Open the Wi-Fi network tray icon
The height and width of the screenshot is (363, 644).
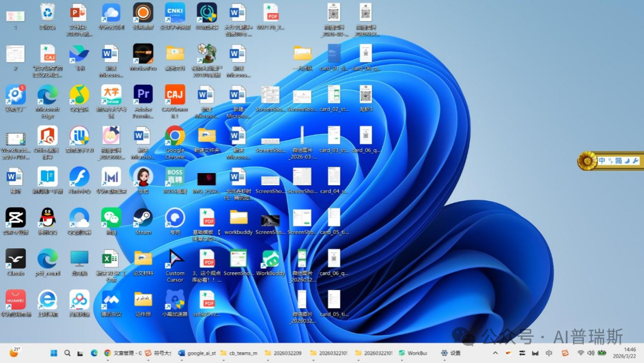pyautogui.click(x=580, y=353)
